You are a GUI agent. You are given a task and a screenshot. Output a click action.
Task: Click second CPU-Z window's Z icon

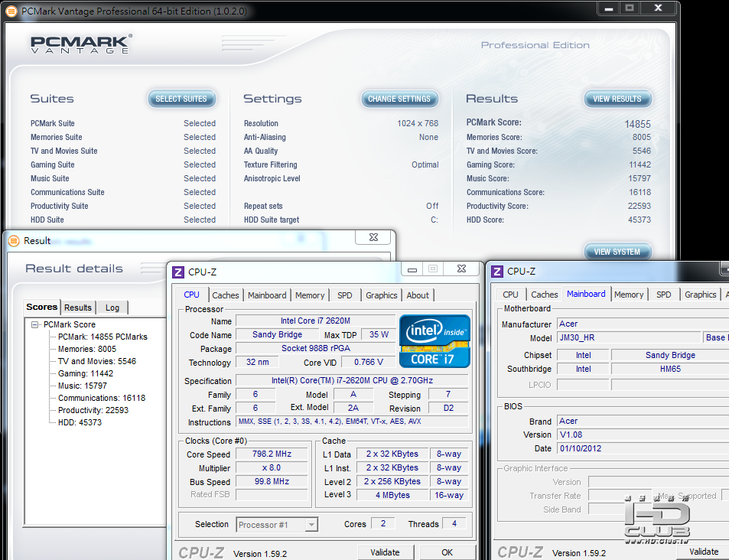497,271
